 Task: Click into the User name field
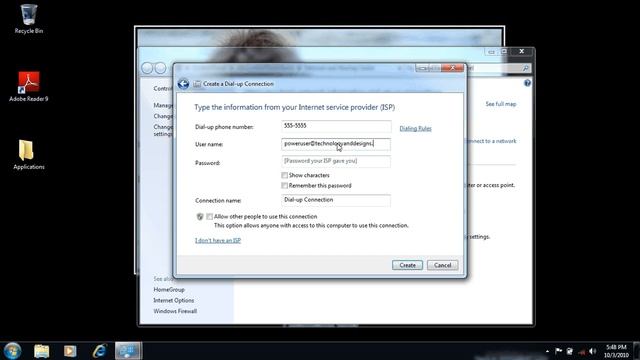tap(336, 144)
